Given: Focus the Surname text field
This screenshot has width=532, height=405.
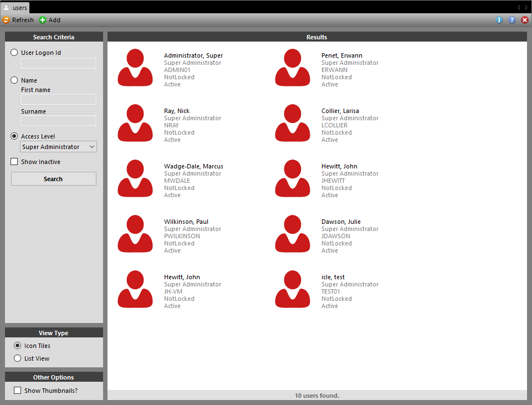Looking at the screenshot, I should coord(58,121).
